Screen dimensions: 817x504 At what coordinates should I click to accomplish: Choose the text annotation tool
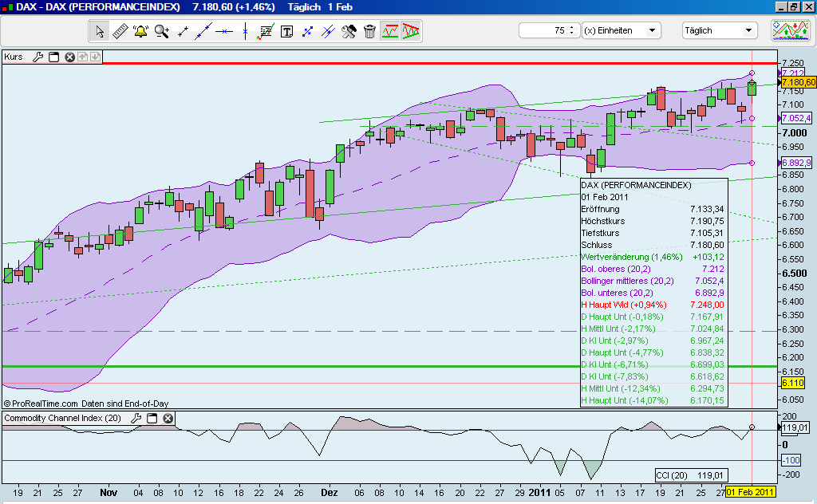286,31
